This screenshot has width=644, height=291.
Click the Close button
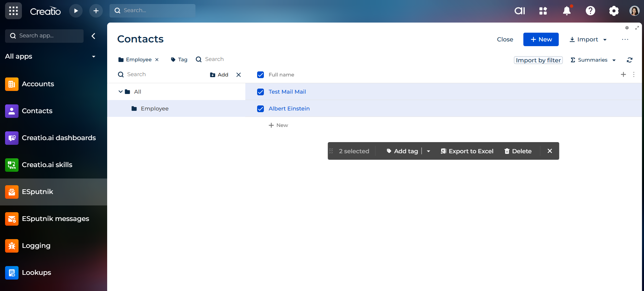point(505,39)
